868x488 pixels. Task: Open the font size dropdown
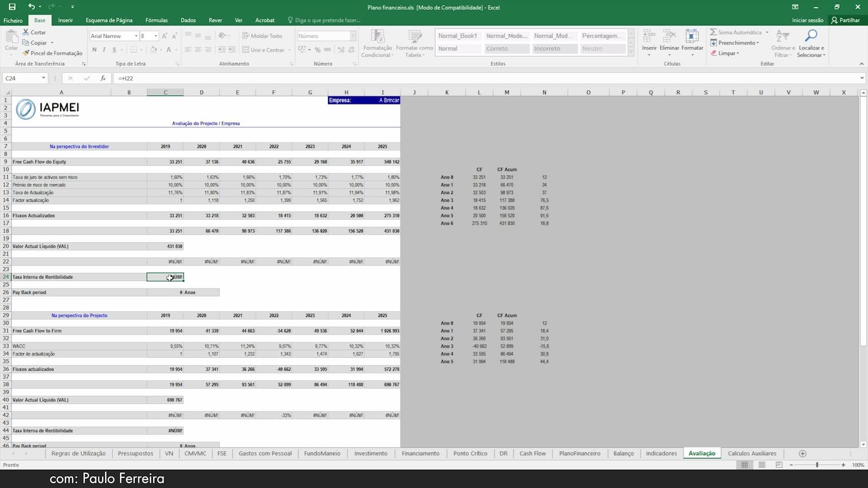156,36
